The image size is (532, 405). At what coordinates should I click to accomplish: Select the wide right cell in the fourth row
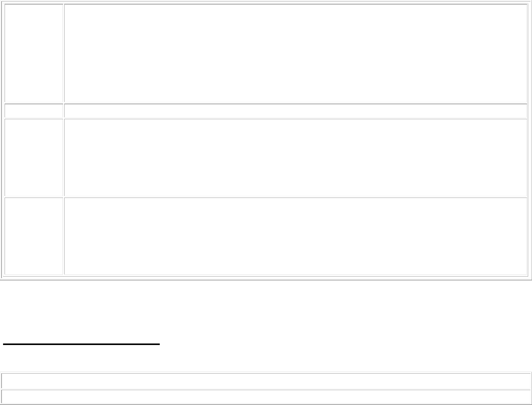pos(295,236)
